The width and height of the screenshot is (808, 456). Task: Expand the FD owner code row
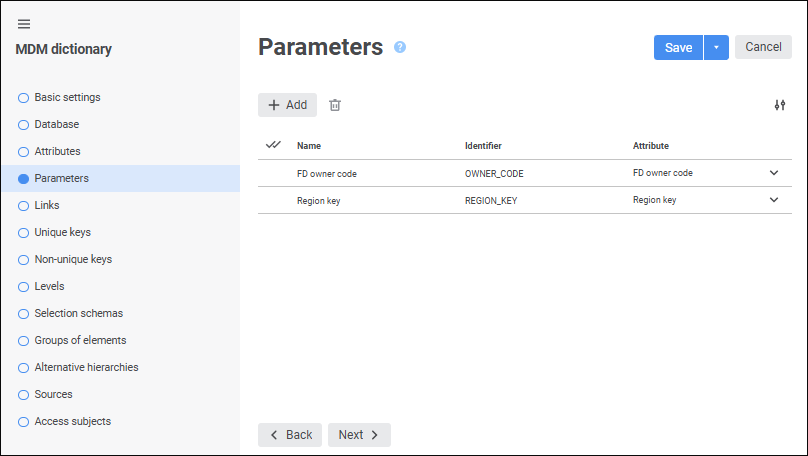tap(773, 173)
